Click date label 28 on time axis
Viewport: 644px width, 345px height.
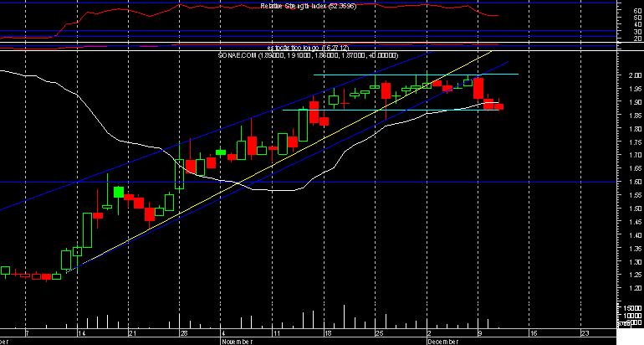tap(184, 333)
